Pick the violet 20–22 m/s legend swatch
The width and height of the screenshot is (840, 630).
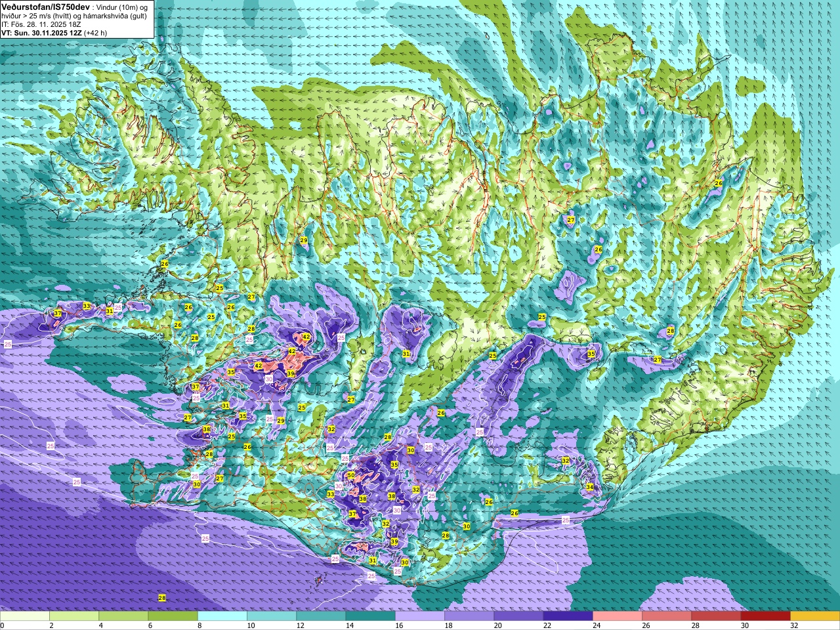click(x=518, y=616)
